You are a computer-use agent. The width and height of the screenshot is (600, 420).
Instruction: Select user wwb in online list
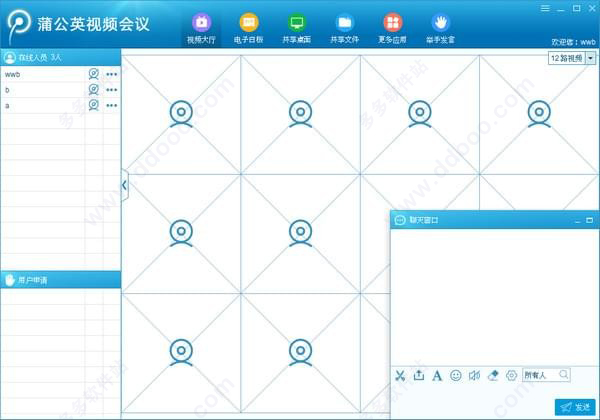[61, 74]
